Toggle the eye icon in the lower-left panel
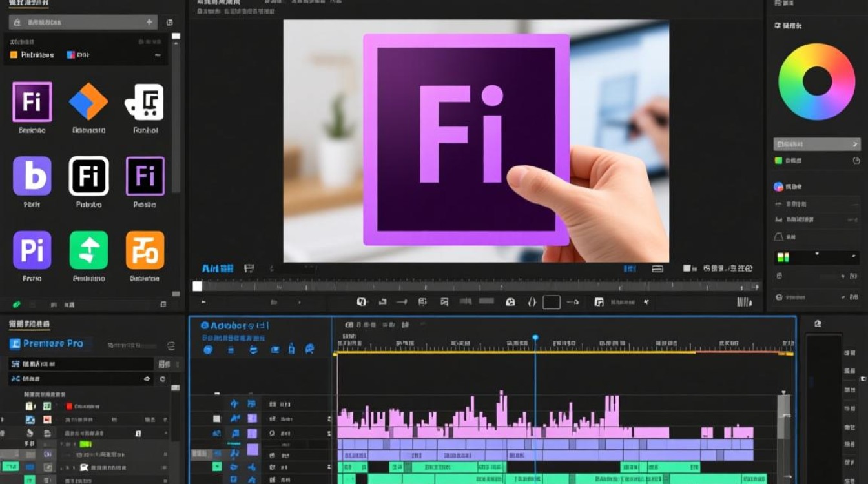868x484 pixels. tap(147, 379)
